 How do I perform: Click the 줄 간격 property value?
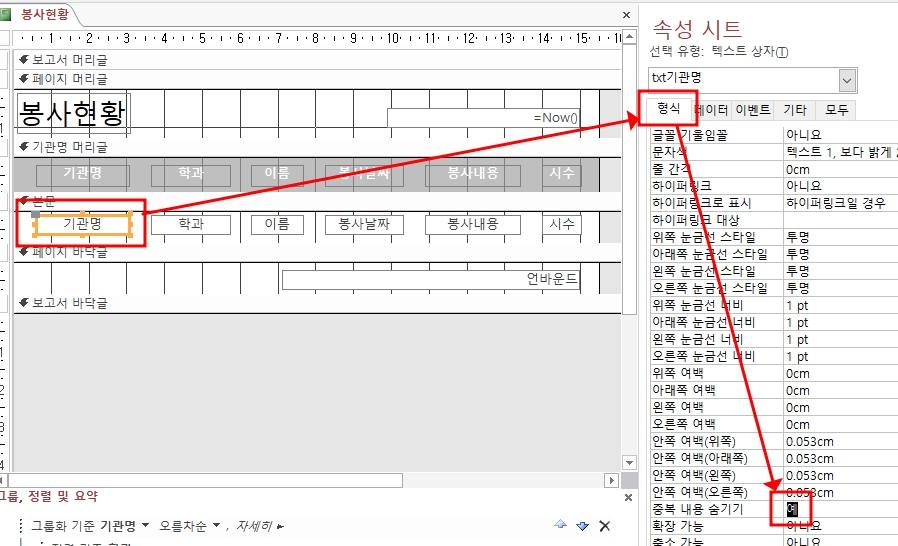click(840, 170)
